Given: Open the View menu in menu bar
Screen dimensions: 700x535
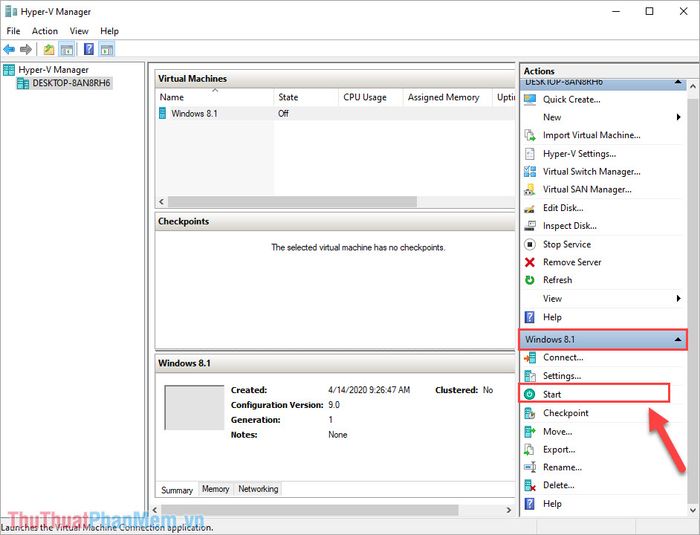Looking at the screenshot, I should (79, 31).
